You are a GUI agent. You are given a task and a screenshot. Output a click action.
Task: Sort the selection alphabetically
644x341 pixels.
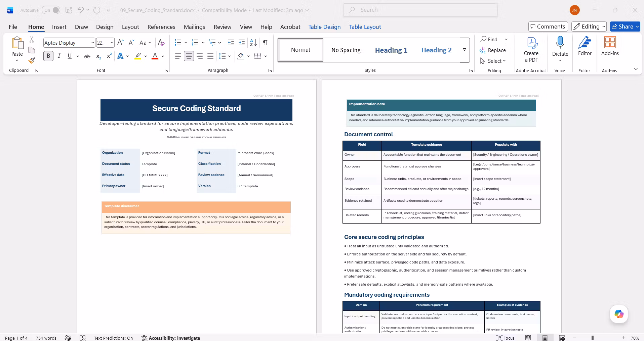coord(253,43)
